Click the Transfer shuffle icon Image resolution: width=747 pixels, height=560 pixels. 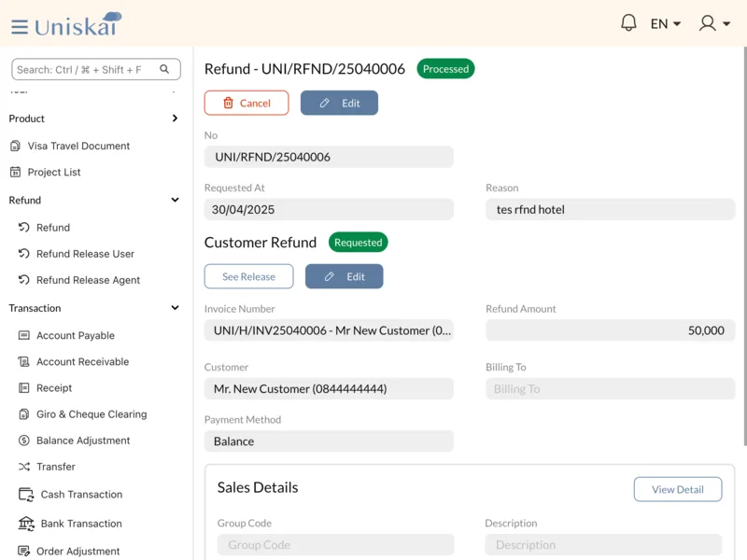24,467
